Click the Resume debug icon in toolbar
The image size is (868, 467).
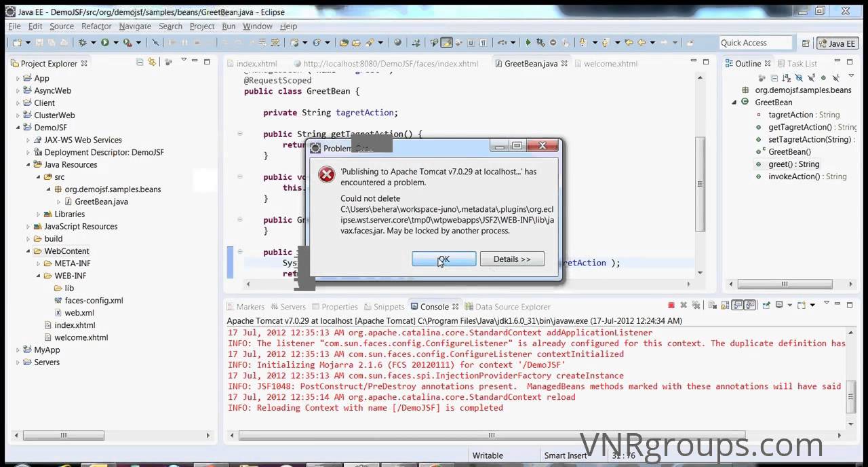[x=528, y=42]
